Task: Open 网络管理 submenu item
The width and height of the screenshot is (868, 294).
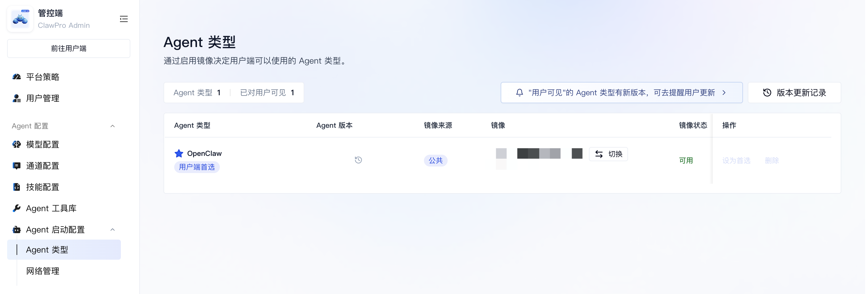Action: [64, 271]
